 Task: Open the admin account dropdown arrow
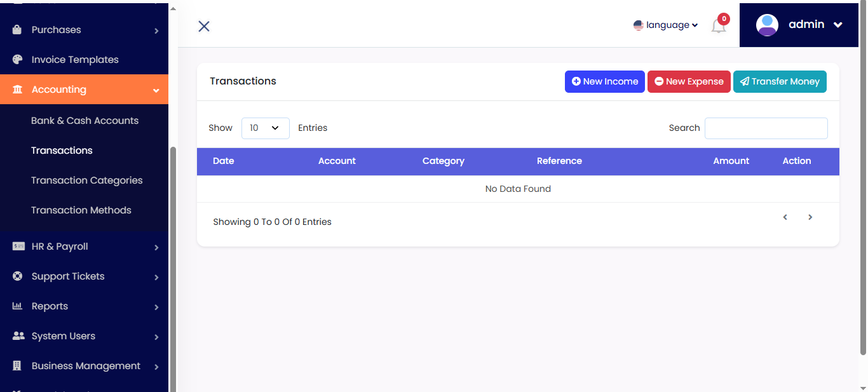(x=837, y=25)
